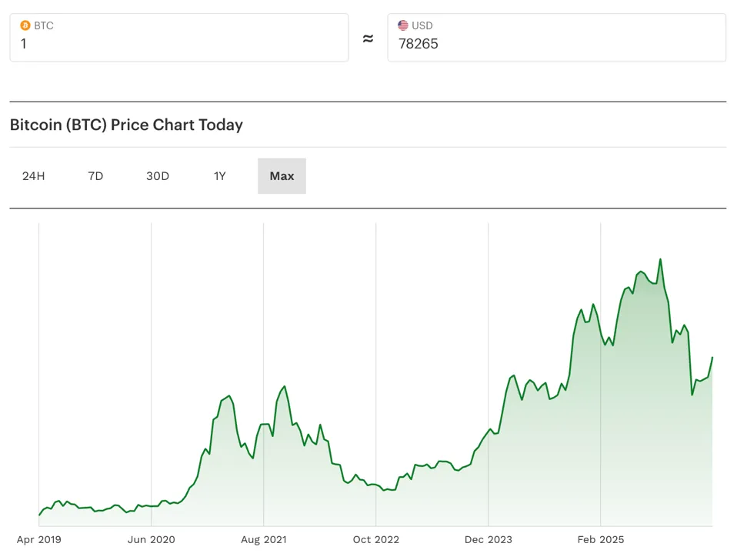The height and width of the screenshot is (560, 737).
Task: Click the 'Dec 2023' axis label
Action: point(489,540)
